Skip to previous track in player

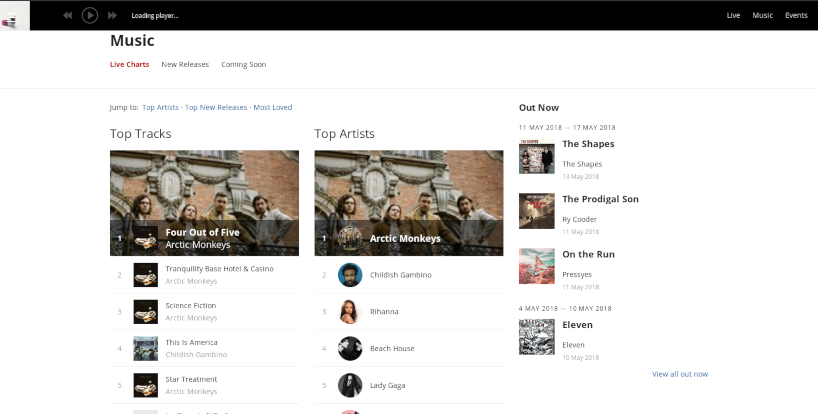coord(67,16)
